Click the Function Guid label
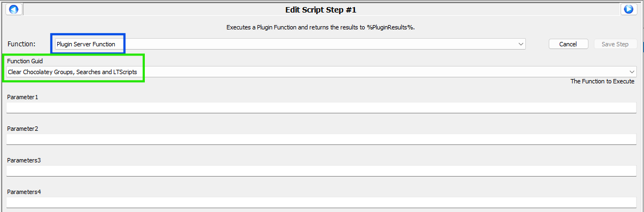 click(24, 61)
